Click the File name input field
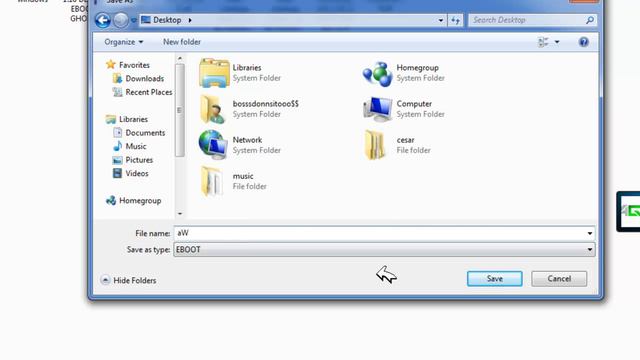 (x=380, y=233)
